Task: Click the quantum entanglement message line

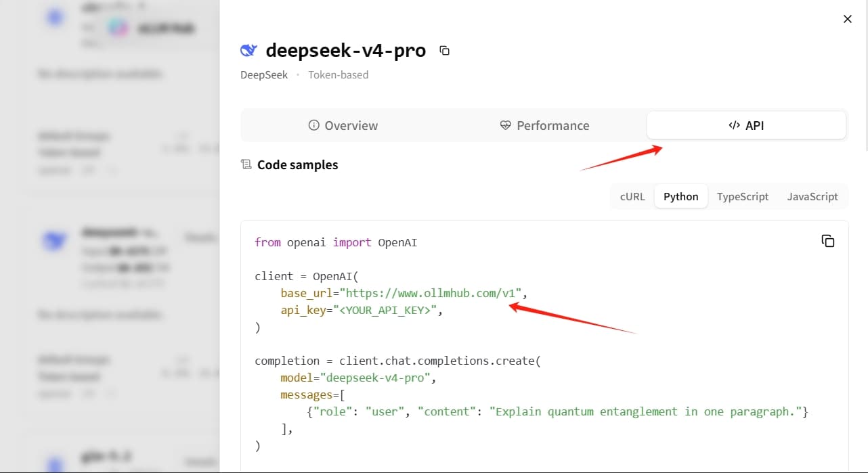Action: (557, 411)
